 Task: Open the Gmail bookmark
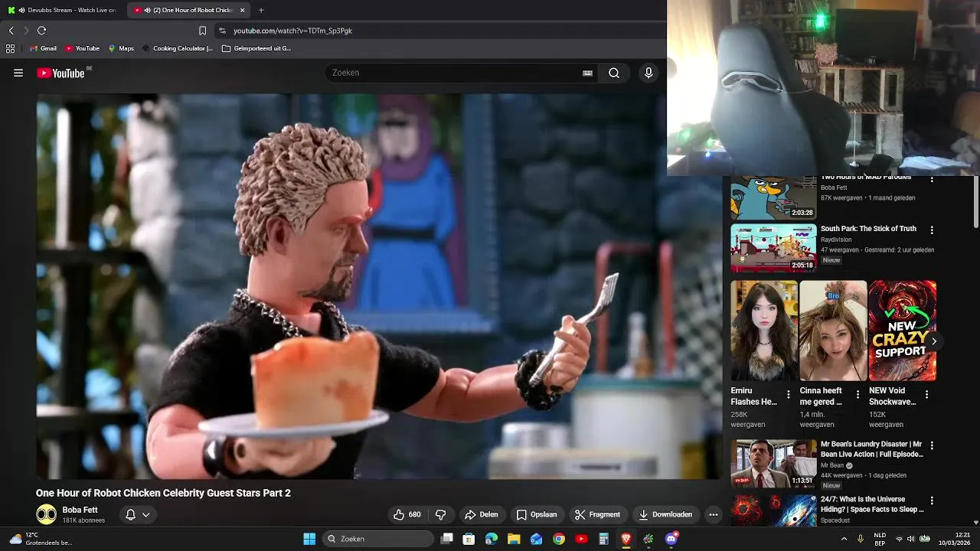click(x=43, y=48)
